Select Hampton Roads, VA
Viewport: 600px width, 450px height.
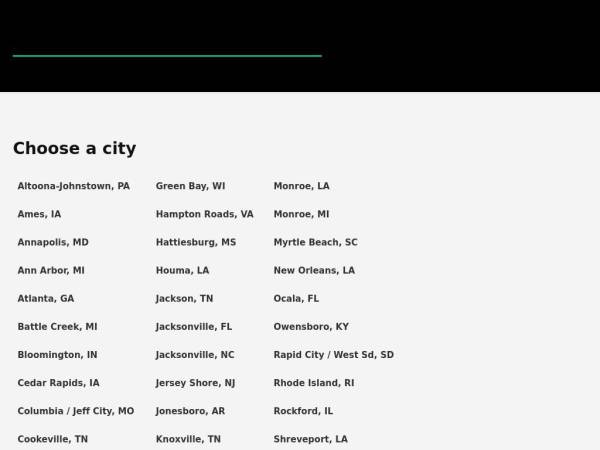tap(204, 214)
